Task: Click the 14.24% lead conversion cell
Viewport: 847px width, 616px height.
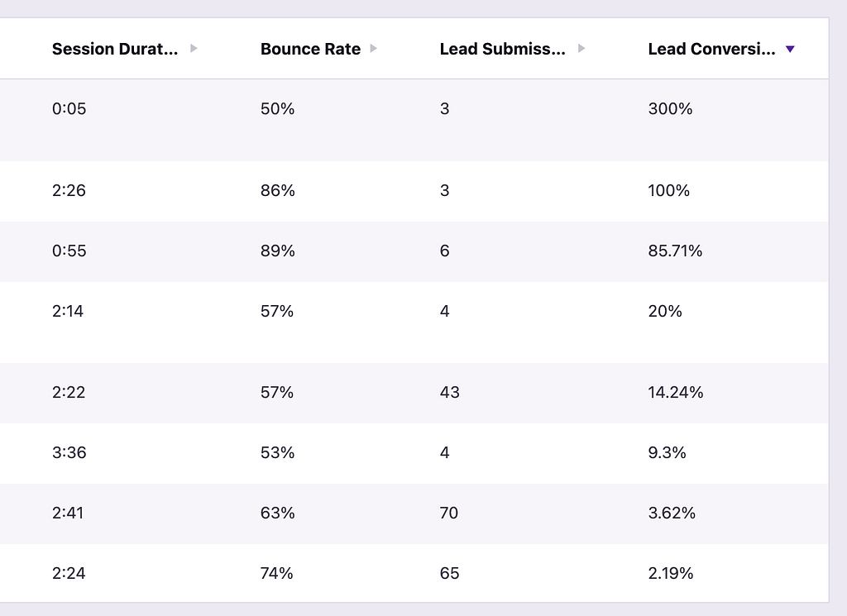Action: (x=675, y=393)
